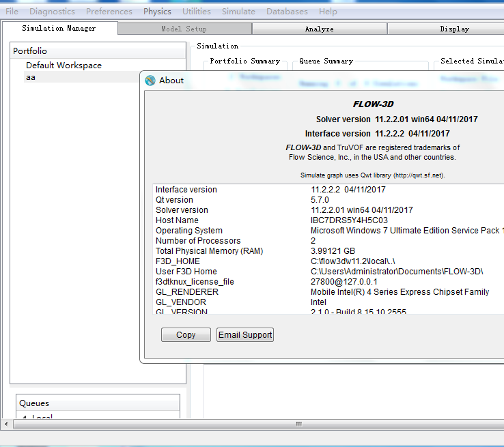
Task: Click the Copy button in About dialog
Action: [x=186, y=335]
